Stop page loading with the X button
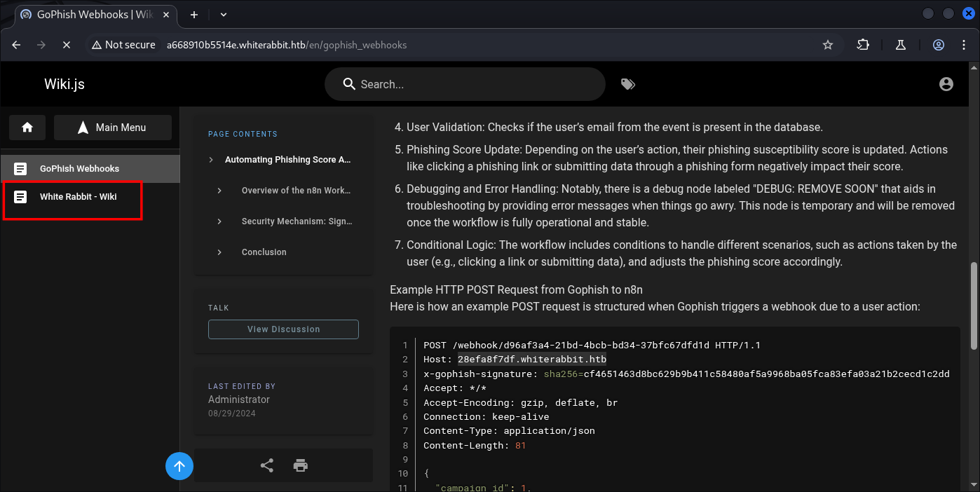The image size is (980, 492). coord(66,45)
